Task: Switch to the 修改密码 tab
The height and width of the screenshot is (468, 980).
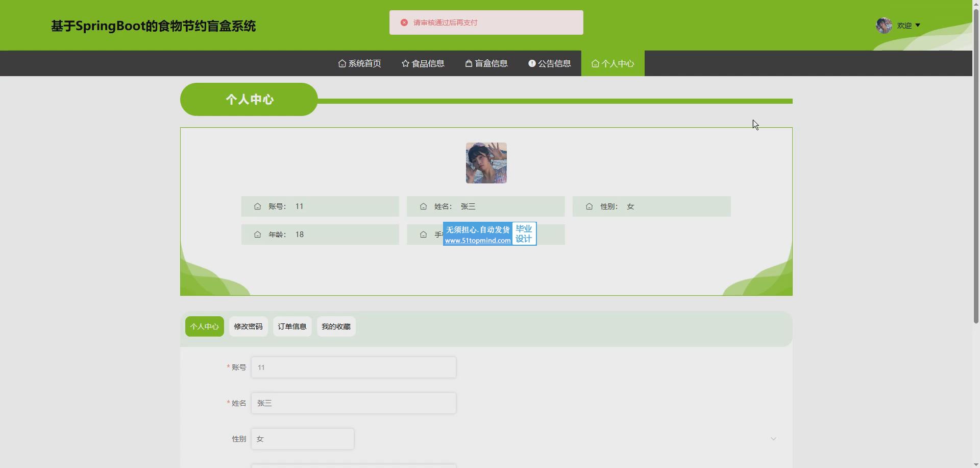Action: click(248, 326)
